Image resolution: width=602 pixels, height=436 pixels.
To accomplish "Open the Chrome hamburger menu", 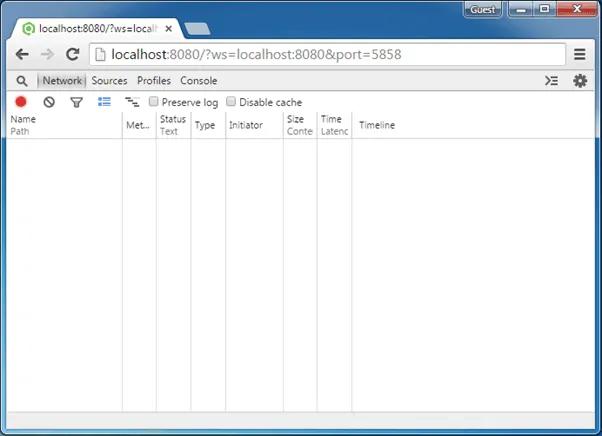I will [579, 54].
